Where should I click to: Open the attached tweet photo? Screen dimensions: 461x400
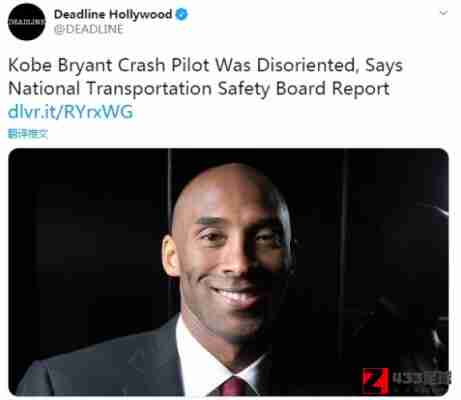coord(228,272)
